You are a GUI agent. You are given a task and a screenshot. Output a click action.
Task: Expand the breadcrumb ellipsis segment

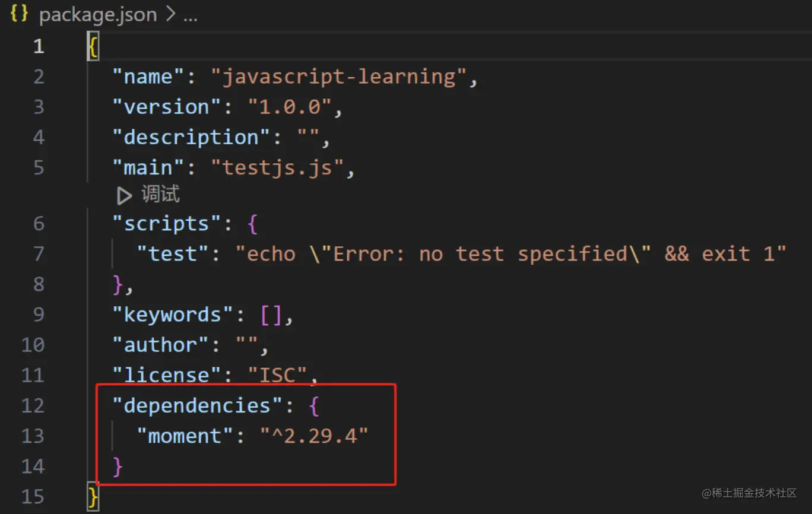coord(190,15)
